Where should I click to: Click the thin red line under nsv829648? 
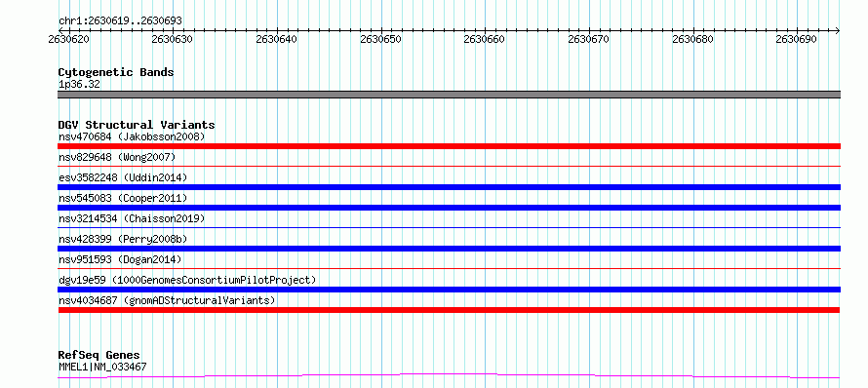click(449, 166)
